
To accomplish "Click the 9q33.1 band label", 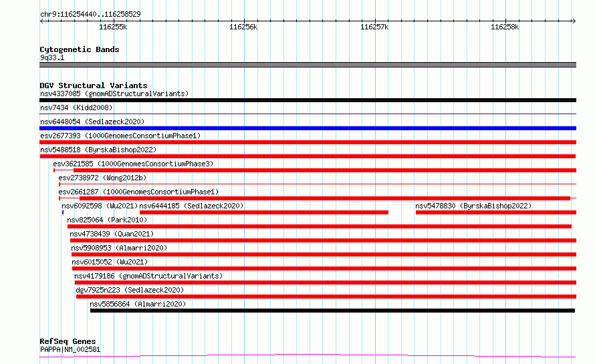I will (x=52, y=57).
